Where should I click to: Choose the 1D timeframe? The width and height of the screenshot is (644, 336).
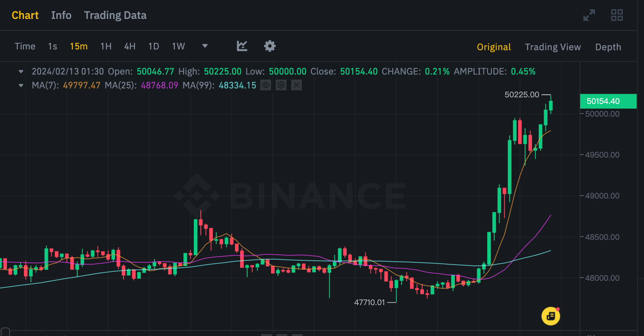(154, 47)
